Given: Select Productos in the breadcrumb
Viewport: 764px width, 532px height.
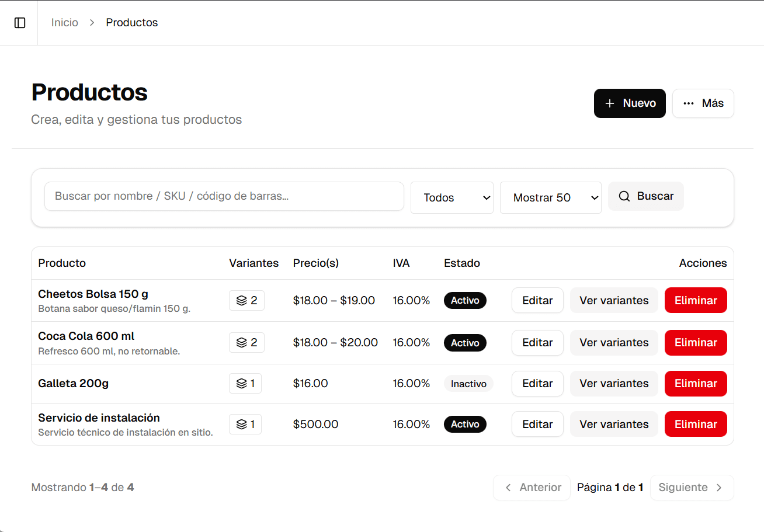Looking at the screenshot, I should click(x=131, y=22).
